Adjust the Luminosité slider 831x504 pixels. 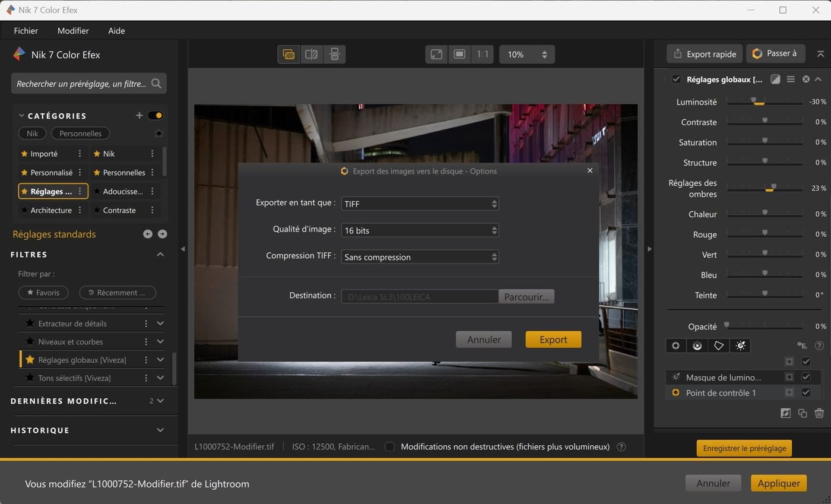coord(765,102)
